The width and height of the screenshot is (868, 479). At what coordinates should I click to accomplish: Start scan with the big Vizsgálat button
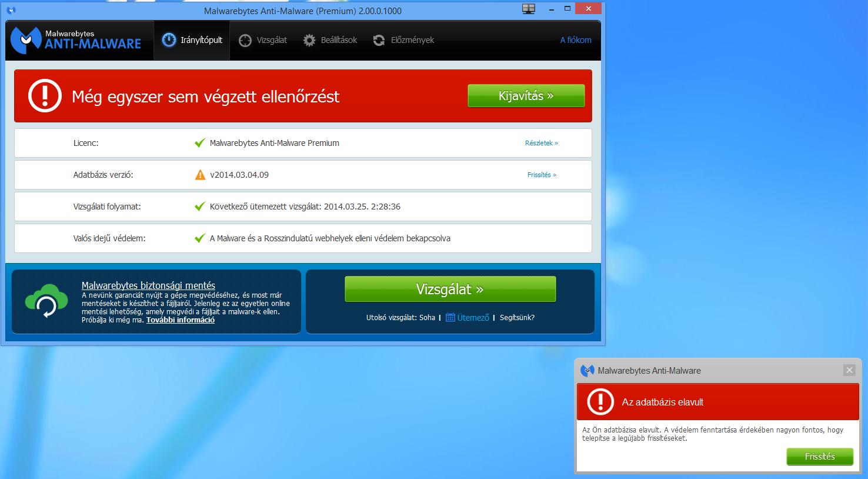(x=450, y=289)
